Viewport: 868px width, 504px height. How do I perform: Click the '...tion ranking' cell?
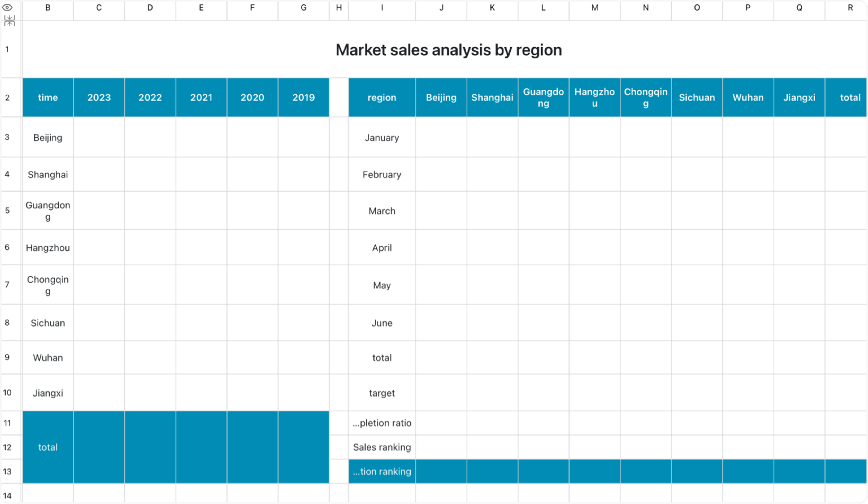pyautogui.click(x=382, y=472)
